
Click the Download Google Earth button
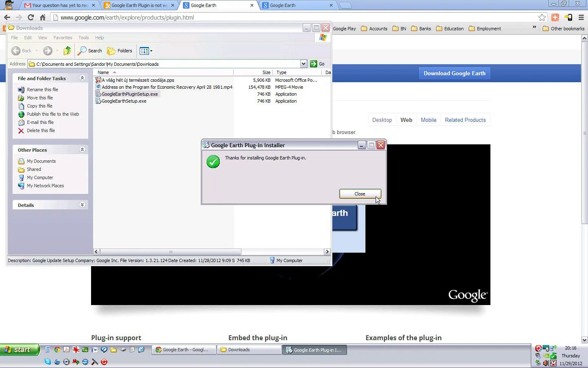(x=454, y=73)
